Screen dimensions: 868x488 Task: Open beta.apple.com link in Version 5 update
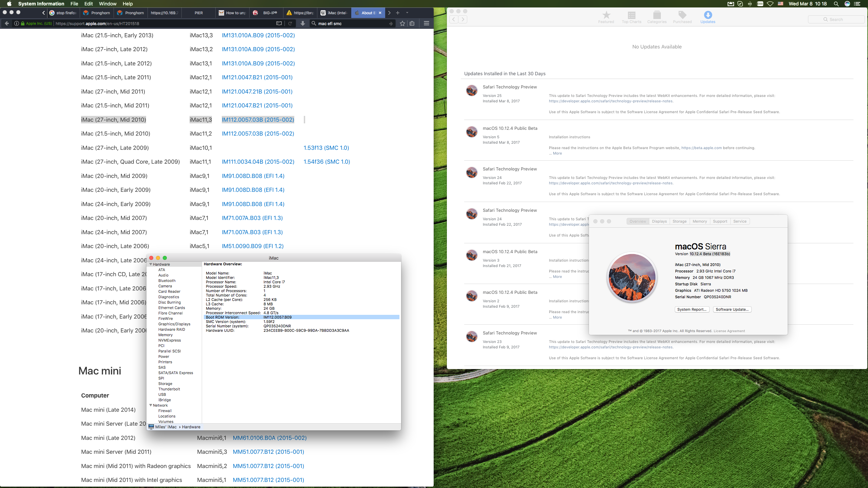(x=702, y=148)
